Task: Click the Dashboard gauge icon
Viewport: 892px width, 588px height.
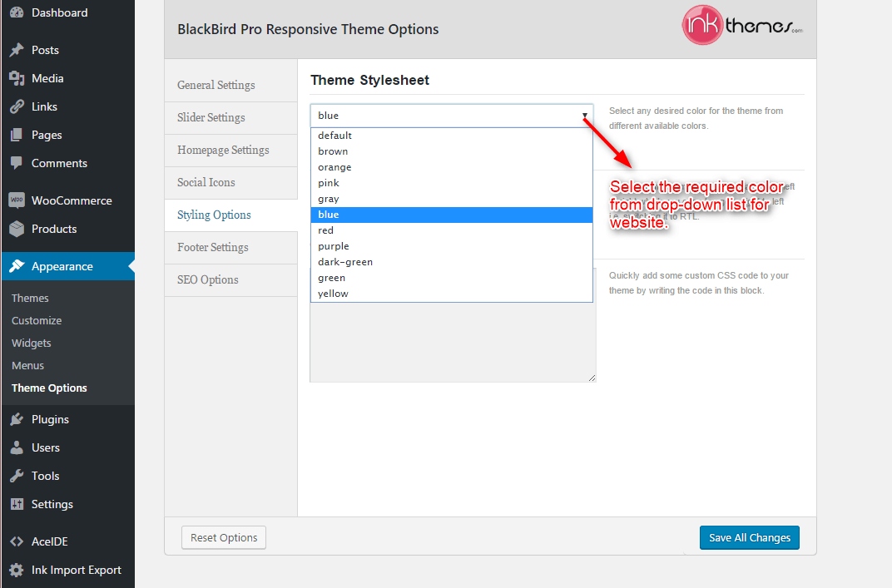Action: tap(17, 12)
